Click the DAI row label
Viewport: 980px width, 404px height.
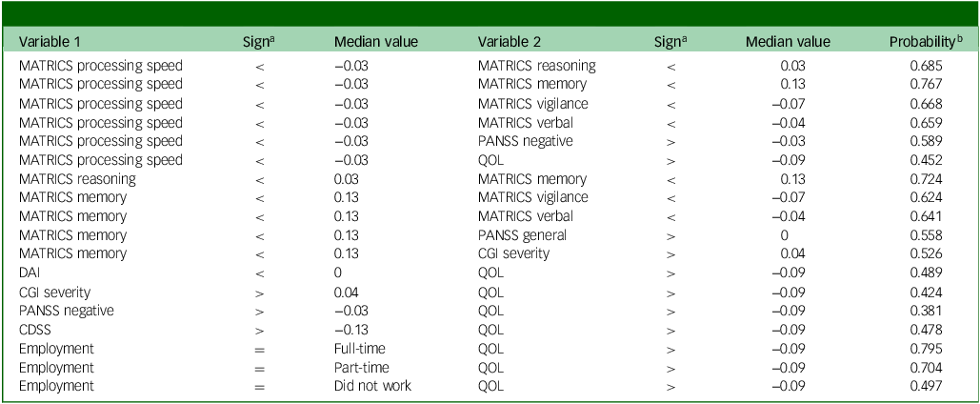click(x=30, y=273)
